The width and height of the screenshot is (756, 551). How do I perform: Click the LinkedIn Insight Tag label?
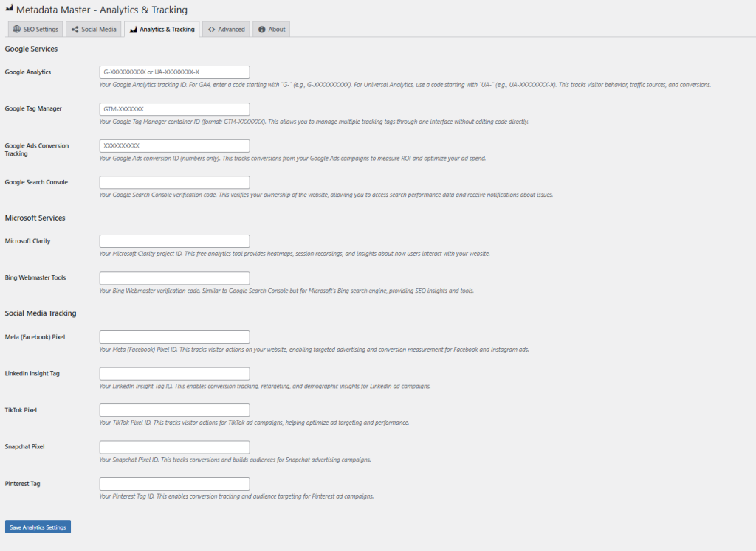pyautogui.click(x=32, y=373)
